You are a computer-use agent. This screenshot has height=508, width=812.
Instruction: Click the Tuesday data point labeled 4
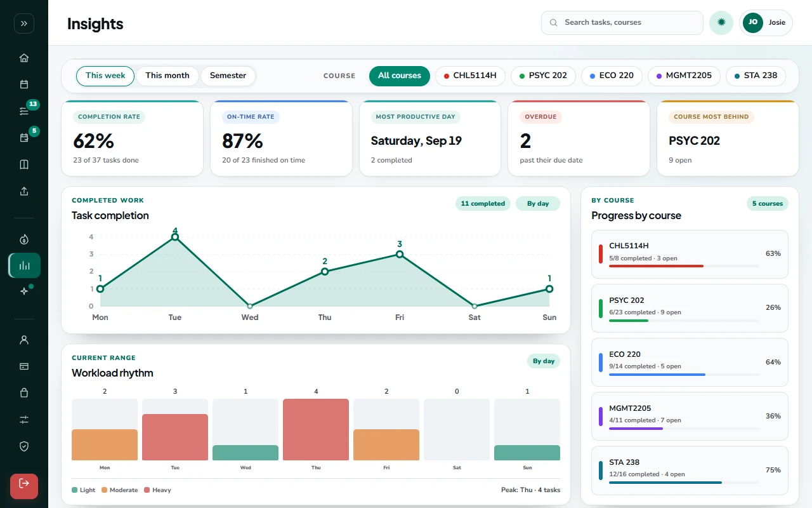(175, 237)
